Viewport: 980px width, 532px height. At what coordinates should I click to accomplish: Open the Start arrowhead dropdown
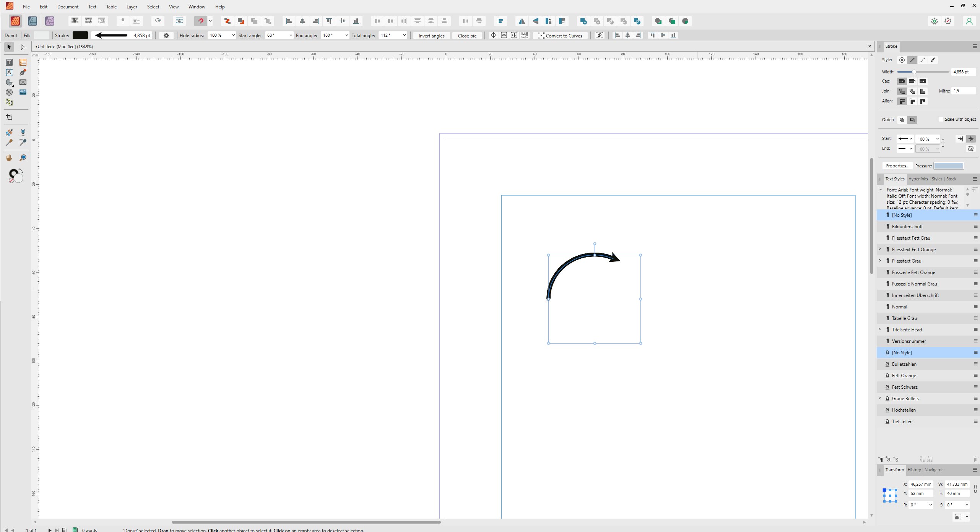click(905, 139)
